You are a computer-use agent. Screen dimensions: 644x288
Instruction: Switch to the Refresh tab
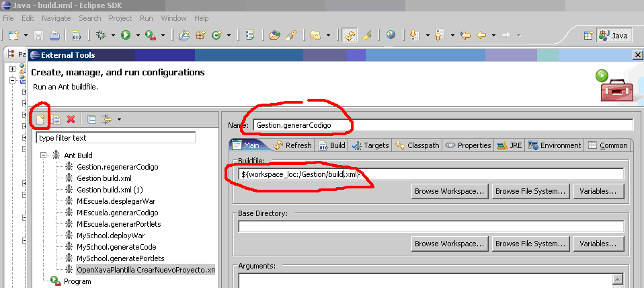click(292, 145)
